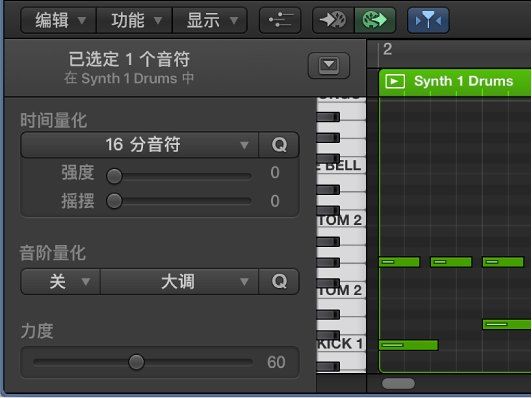Toggle the blue Catch playhead button
The width and height of the screenshot is (532, 398).
[x=428, y=20]
